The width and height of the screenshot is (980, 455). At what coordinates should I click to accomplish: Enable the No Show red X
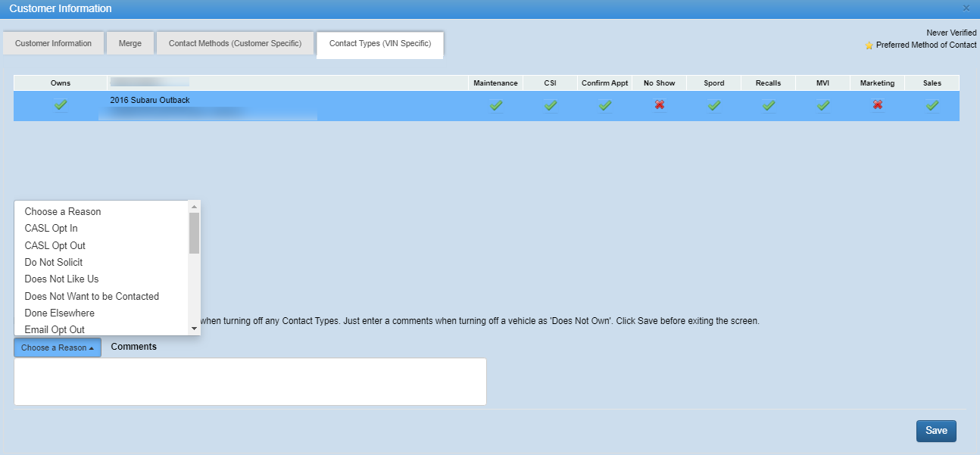coord(660,104)
